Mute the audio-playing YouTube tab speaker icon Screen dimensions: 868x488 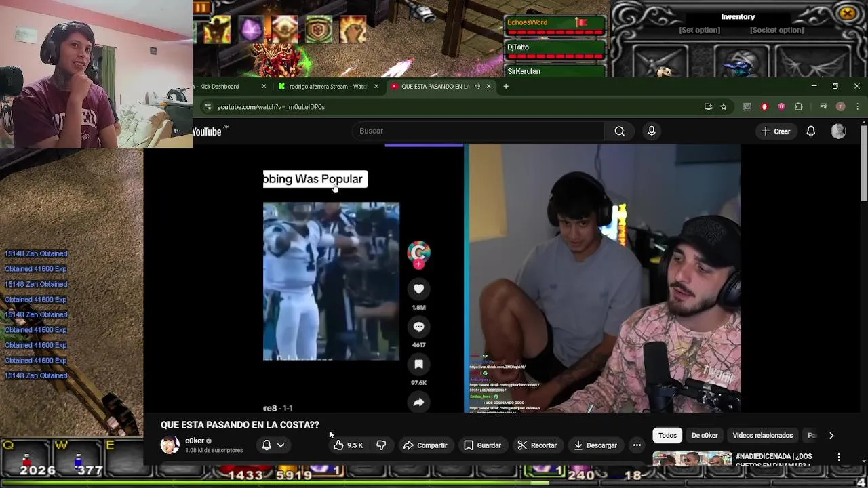tap(477, 87)
